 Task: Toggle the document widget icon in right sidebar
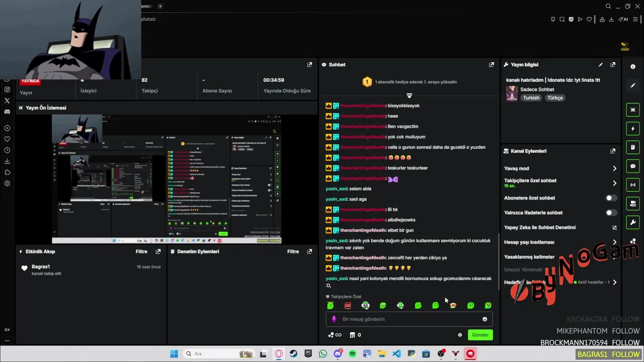pos(633,147)
